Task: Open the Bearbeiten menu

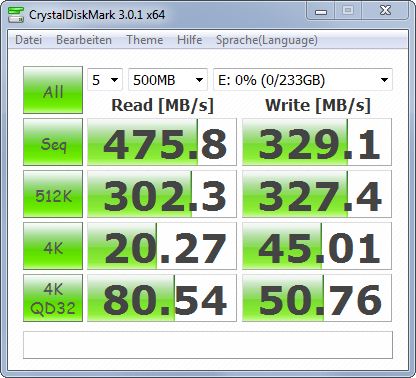Action: click(84, 40)
